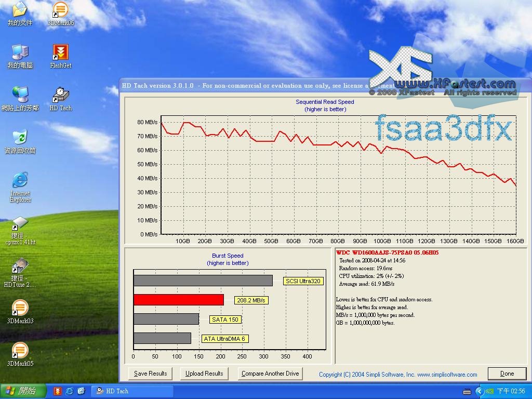Viewport: 532px width, 399px height.
Task: Select the 3DMark03 desktop shortcut
Action: pos(20,309)
